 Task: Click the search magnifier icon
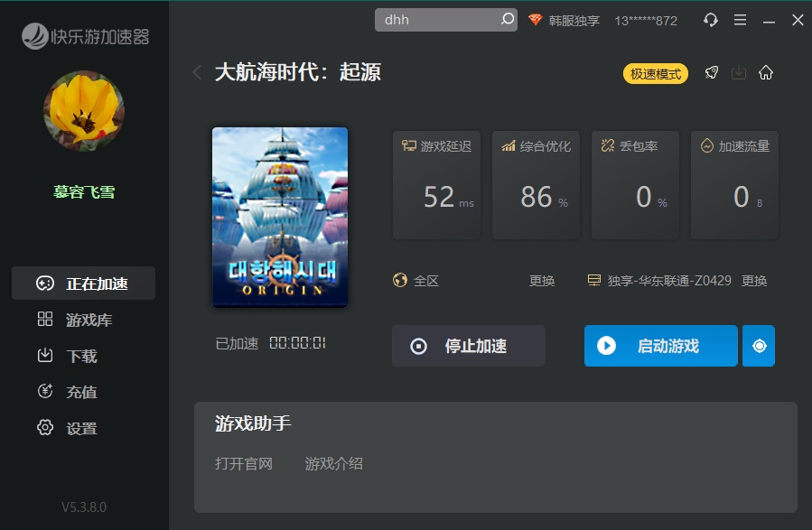pos(507,19)
